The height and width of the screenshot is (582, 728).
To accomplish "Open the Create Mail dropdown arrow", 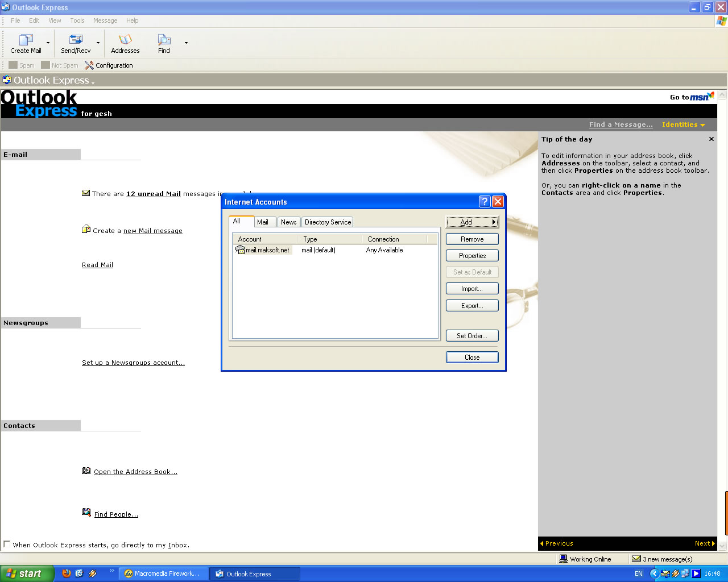I will (48, 43).
